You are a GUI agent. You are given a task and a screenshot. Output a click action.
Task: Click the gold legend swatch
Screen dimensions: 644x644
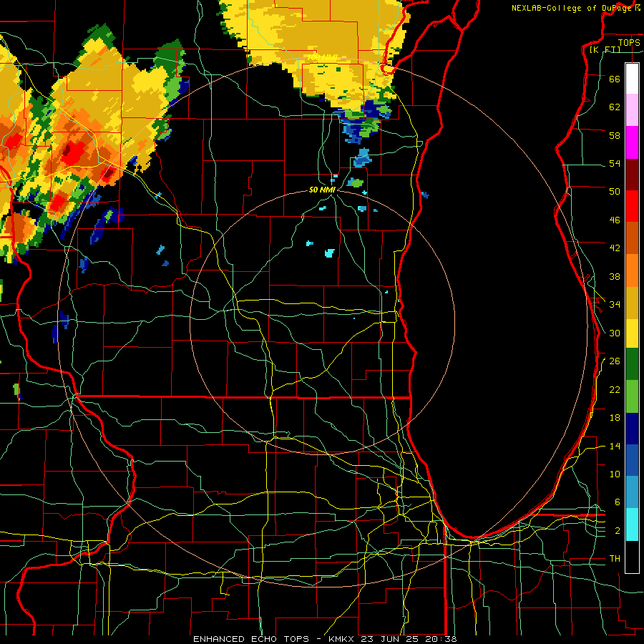pyautogui.click(x=632, y=302)
